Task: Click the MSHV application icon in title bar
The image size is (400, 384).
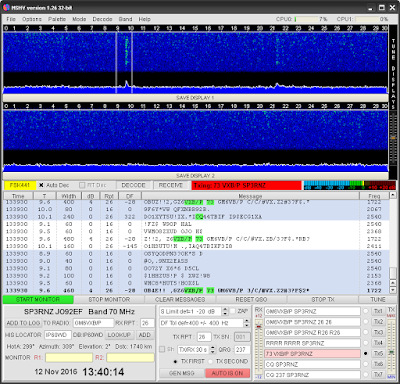Action: tap(6, 7)
